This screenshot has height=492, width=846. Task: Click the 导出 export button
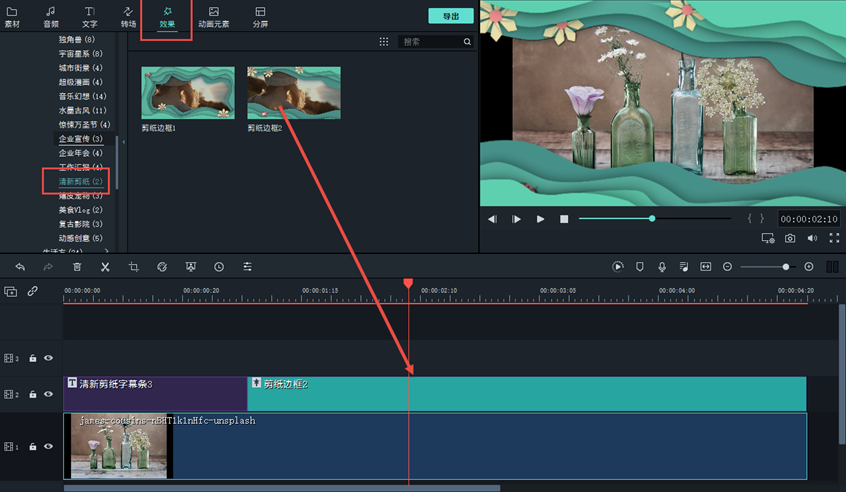(x=450, y=16)
